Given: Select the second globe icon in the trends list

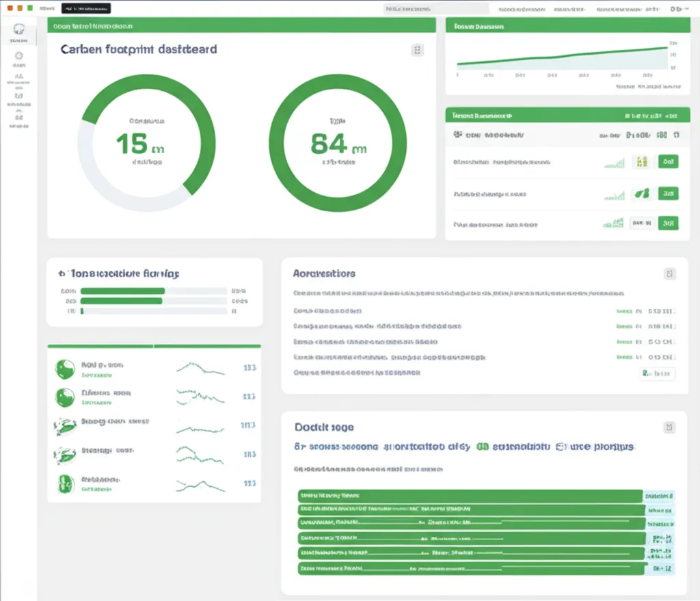Looking at the screenshot, I should tap(65, 397).
